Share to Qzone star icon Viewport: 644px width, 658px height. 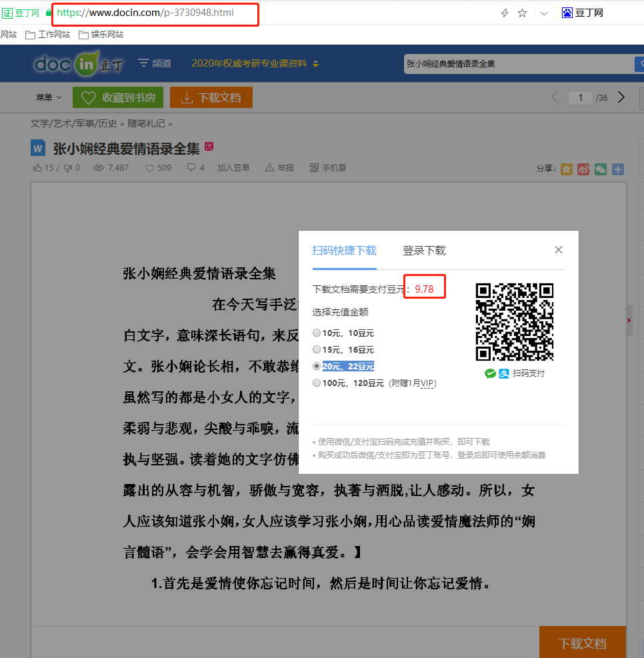[567, 169]
